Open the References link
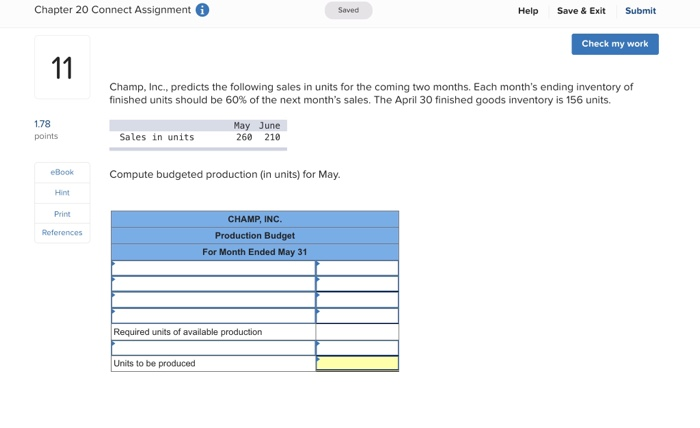Image resolution: width=700 pixels, height=428 pixels. pos(62,233)
